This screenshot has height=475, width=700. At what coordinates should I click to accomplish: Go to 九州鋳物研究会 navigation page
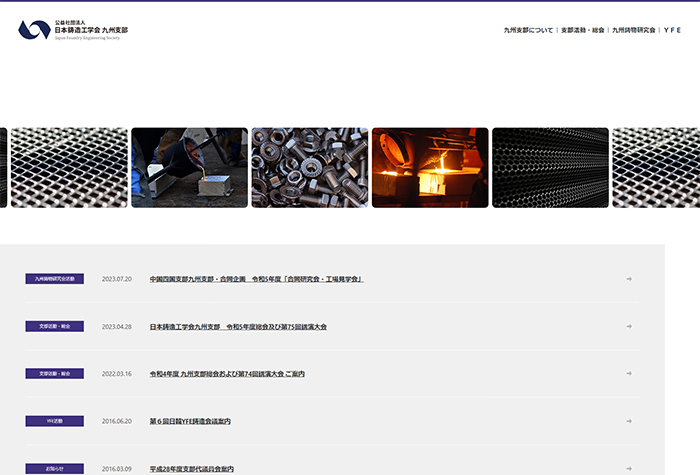(634, 31)
